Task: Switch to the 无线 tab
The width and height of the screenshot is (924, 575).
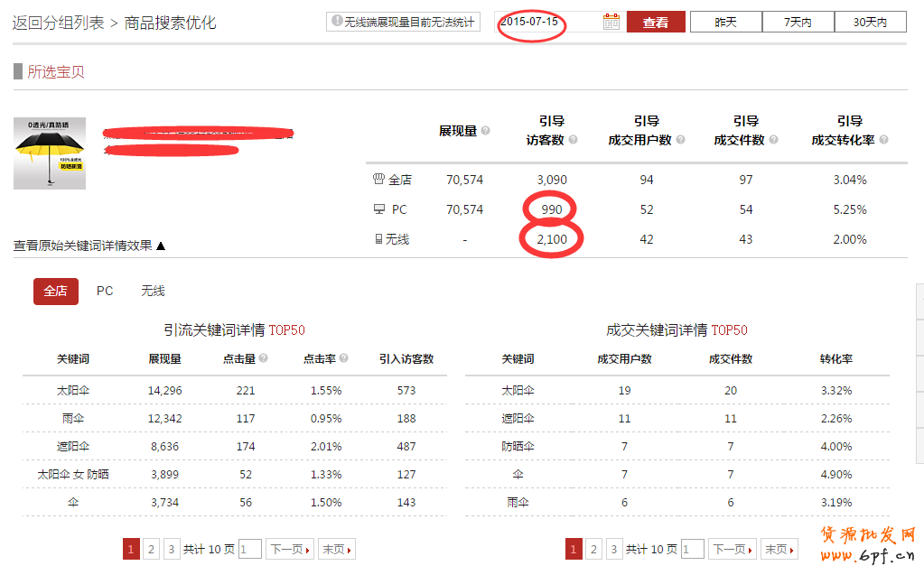Action: click(x=153, y=291)
